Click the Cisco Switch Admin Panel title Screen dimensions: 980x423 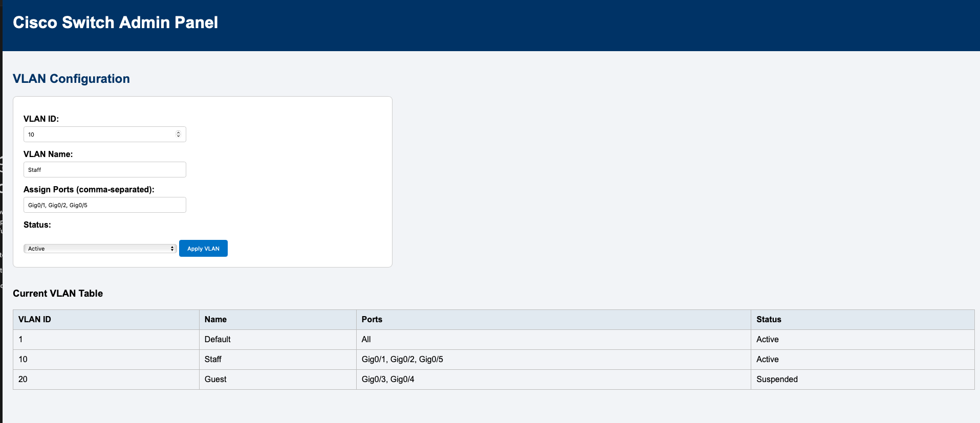(x=115, y=23)
